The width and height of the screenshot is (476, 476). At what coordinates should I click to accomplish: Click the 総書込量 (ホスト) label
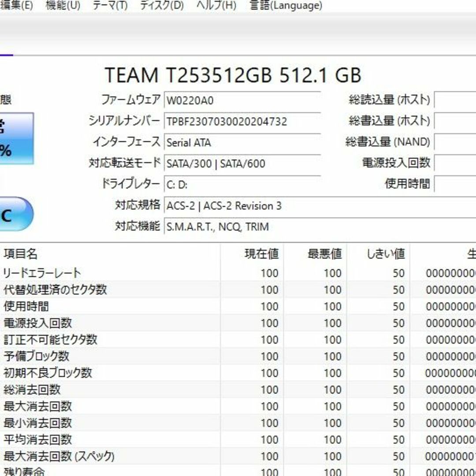click(390, 121)
